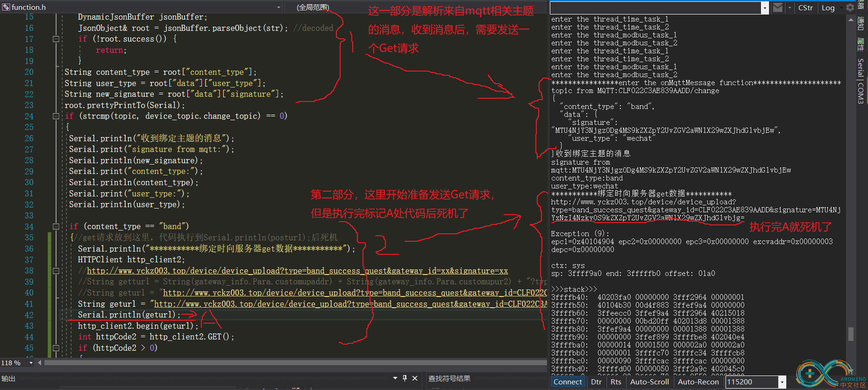
Task: Open output panel window options arrow
Action: click(395, 378)
